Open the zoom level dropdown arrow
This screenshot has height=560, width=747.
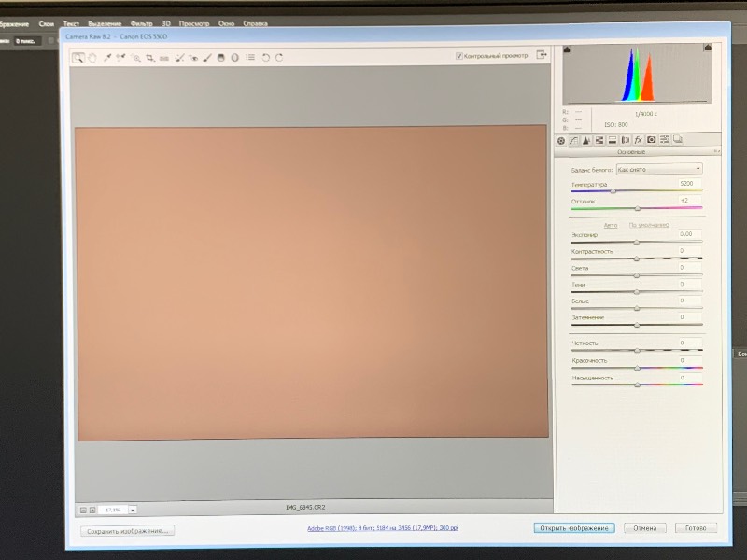click(x=133, y=510)
